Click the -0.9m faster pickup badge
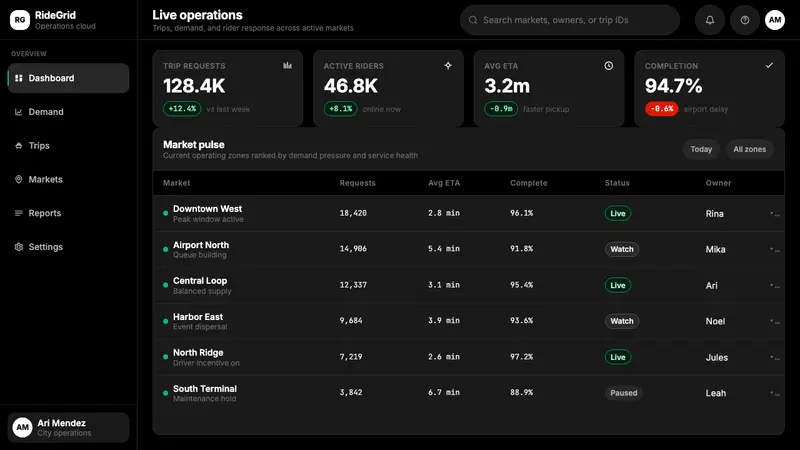The height and width of the screenshot is (450, 800). (501, 109)
